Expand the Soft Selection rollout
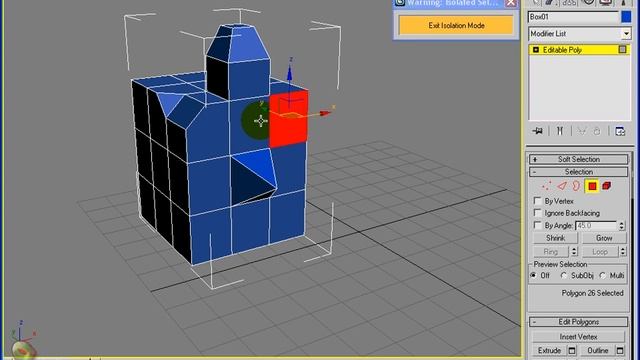Image resolution: width=640 pixels, height=360 pixels. click(x=578, y=159)
